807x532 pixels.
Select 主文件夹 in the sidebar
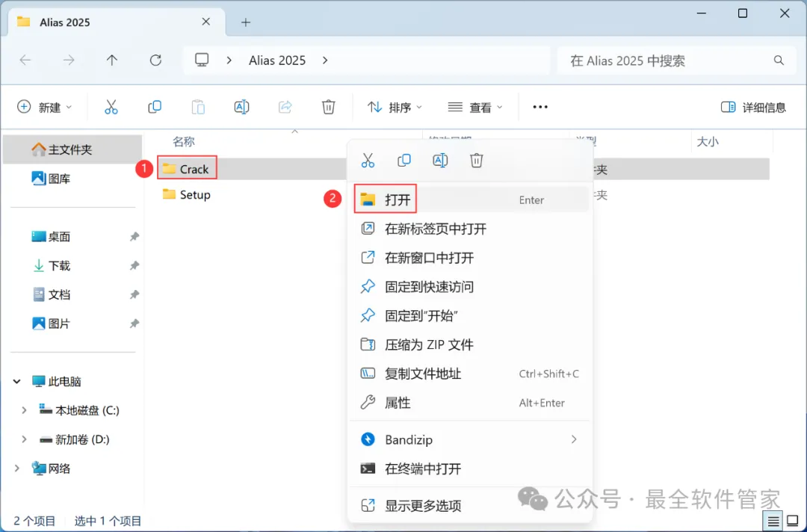point(72,149)
